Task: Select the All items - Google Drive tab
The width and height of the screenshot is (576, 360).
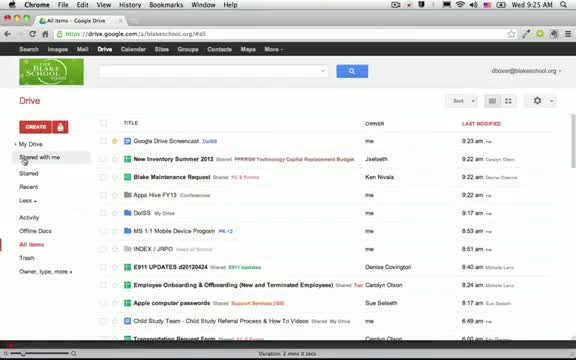Action: (x=81, y=21)
